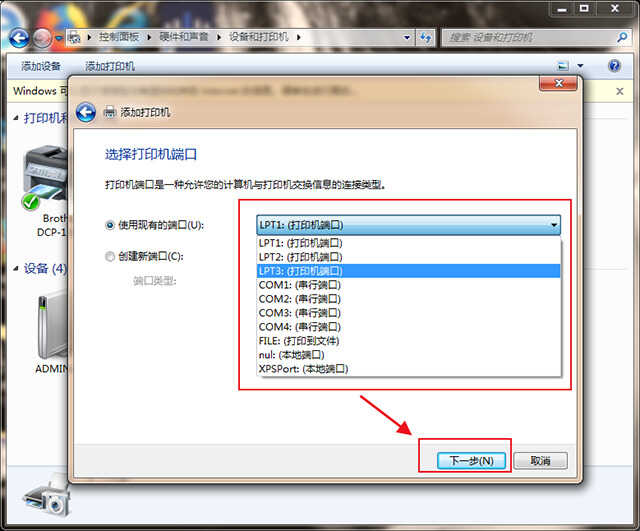The height and width of the screenshot is (531, 640).
Task: Choose the 创建新端口 radio option
Action: coord(110,256)
